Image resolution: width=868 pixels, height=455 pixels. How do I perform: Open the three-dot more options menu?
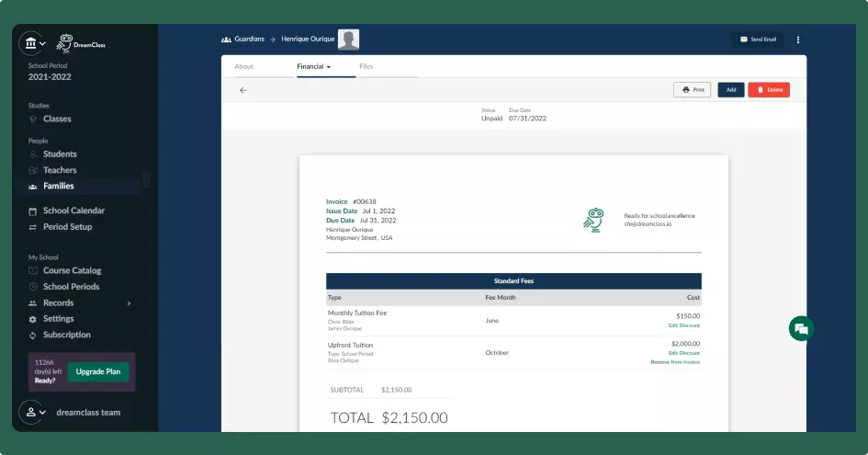[x=797, y=40]
